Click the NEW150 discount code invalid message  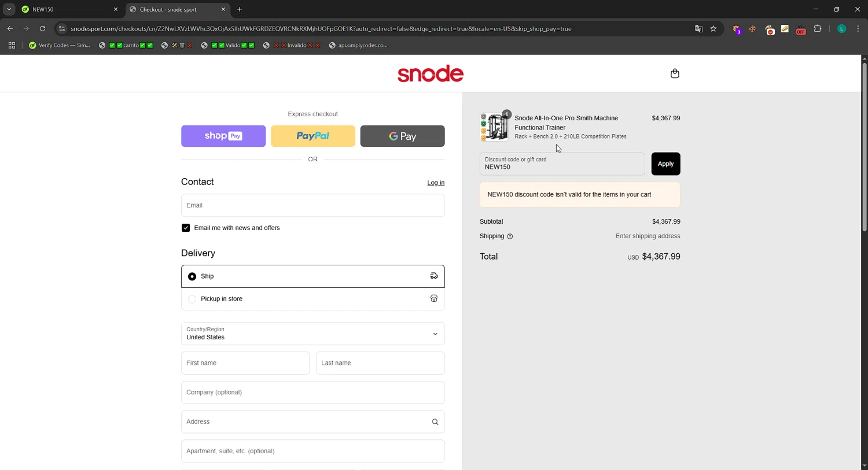(x=580, y=195)
